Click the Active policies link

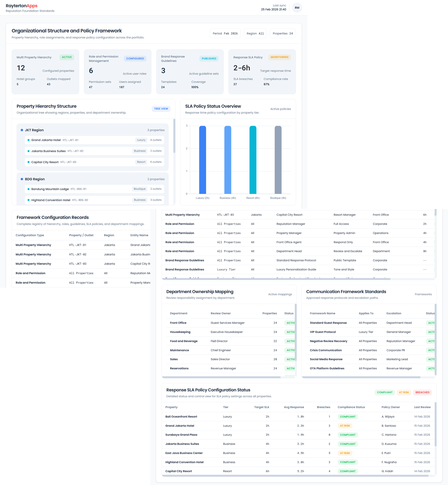pos(281,109)
